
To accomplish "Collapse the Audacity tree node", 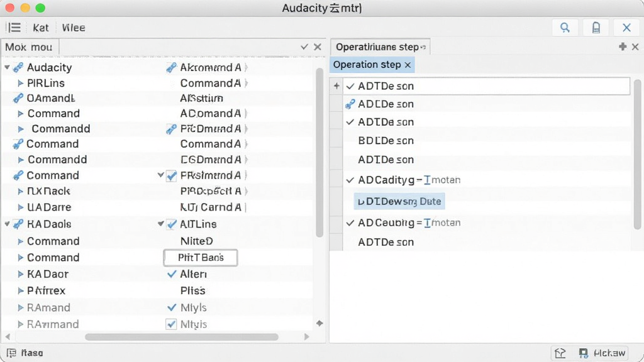I will click(7, 67).
